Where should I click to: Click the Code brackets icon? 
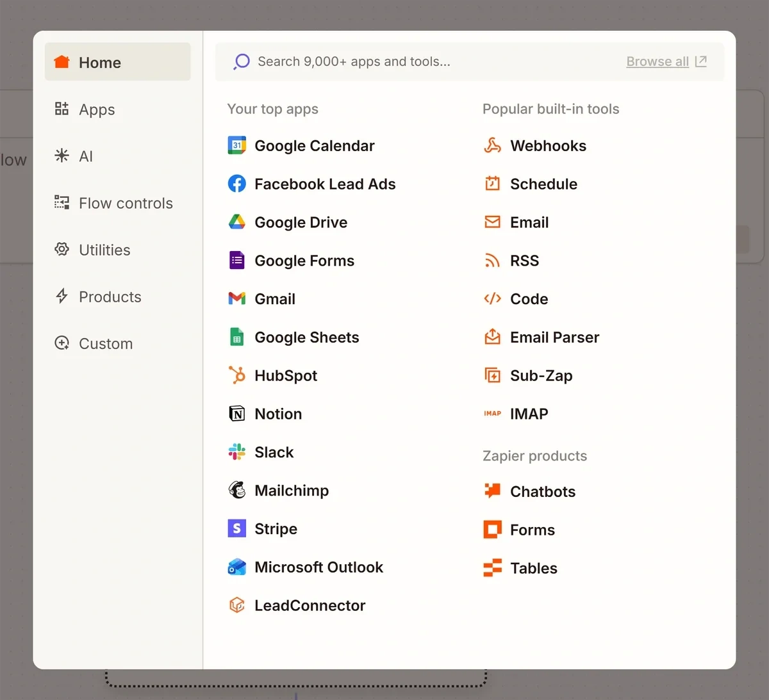pyautogui.click(x=492, y=298)
